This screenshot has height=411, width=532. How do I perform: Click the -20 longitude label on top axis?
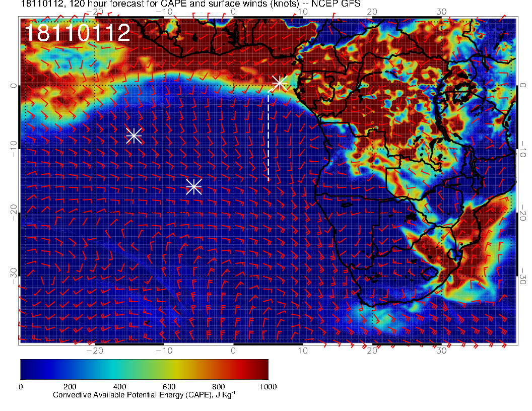95,12
